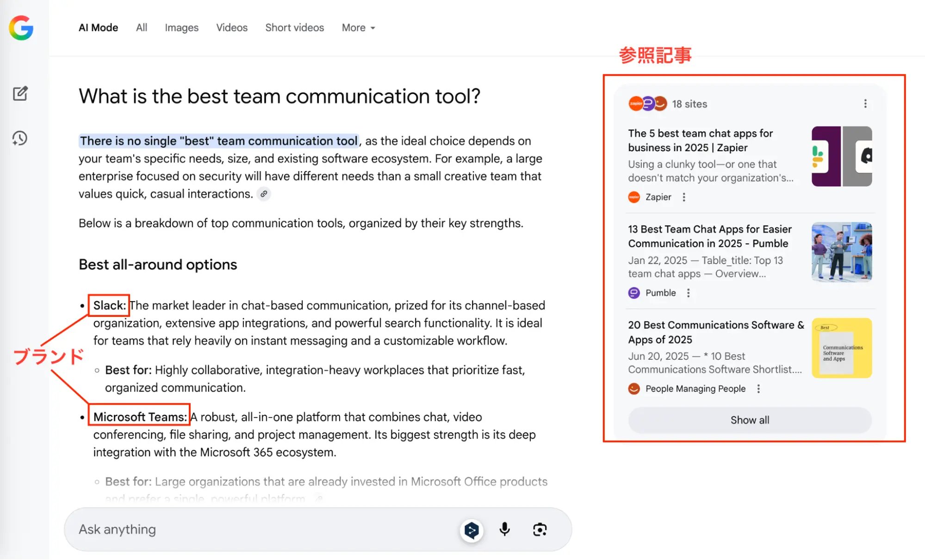The height and width of the screenshot is (560, 925).
Task: Click the Zapier article thumbnail image
Action: [842, 156]
